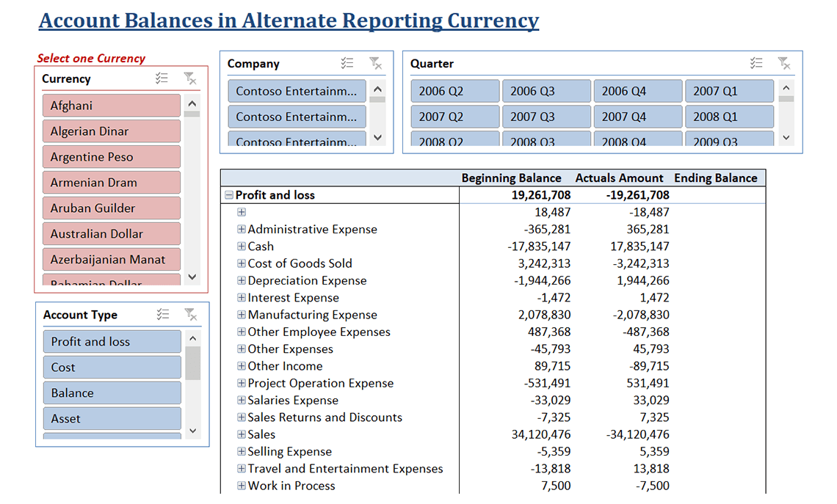Filter quarter 2008 Q1
The width and height of the screenshot is (837, 504).
[729, 116]
